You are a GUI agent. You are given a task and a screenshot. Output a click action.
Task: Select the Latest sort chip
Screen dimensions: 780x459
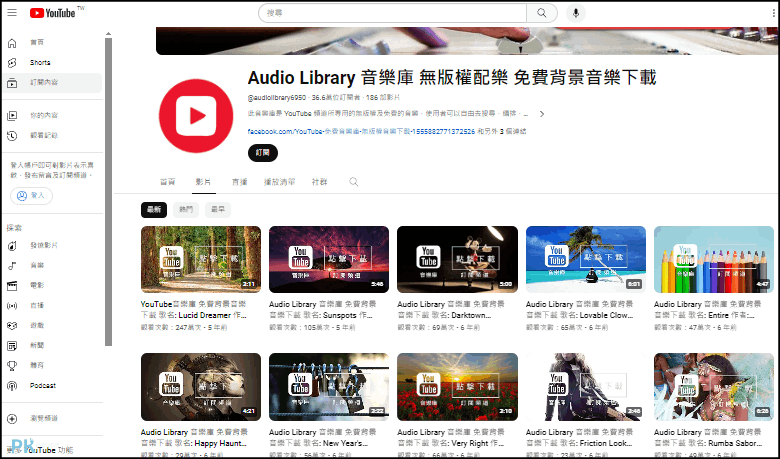tap(154, 209)
